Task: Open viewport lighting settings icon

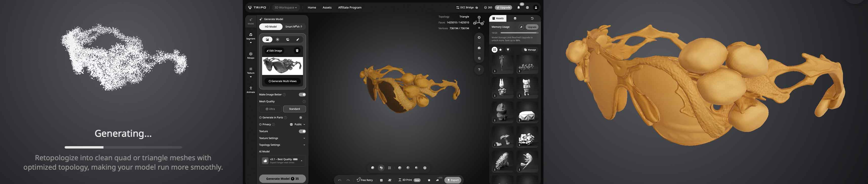Action: click(x=479, y=38)
